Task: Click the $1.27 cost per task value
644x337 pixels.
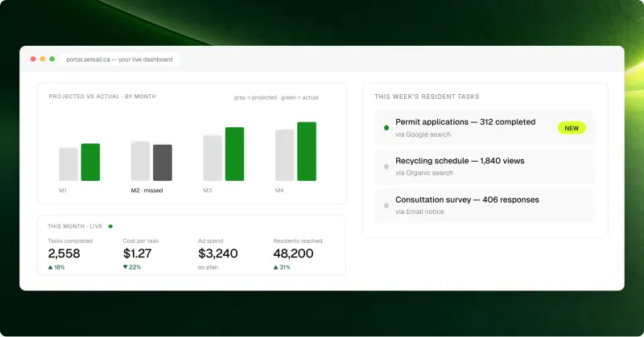Action: click(137, 253)
